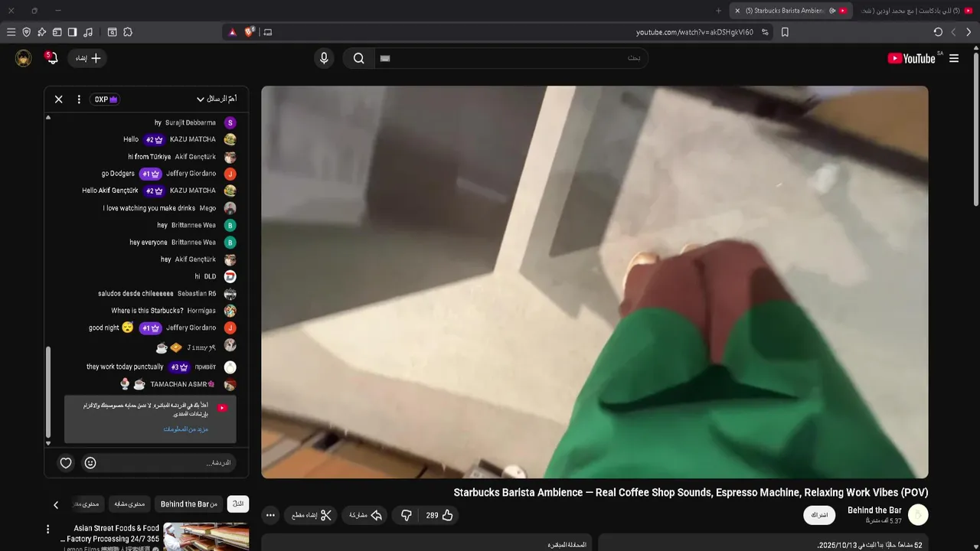Open Asian Street Foods video thumbnail

click(x=206, y=536)
